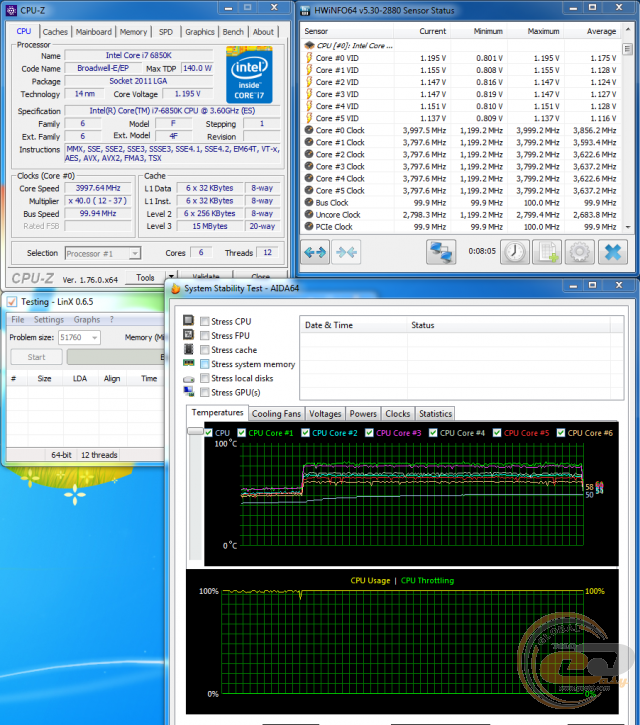Viewport: 640px width, 725px height.
Task: Enable the Stress CPU checkbox
Action: tap(204, 321)
